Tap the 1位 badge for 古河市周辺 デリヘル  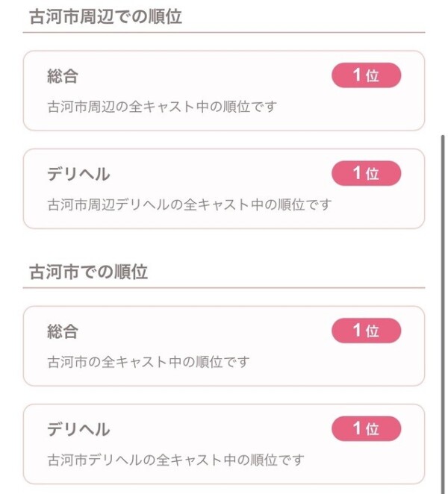click(366, 174)
